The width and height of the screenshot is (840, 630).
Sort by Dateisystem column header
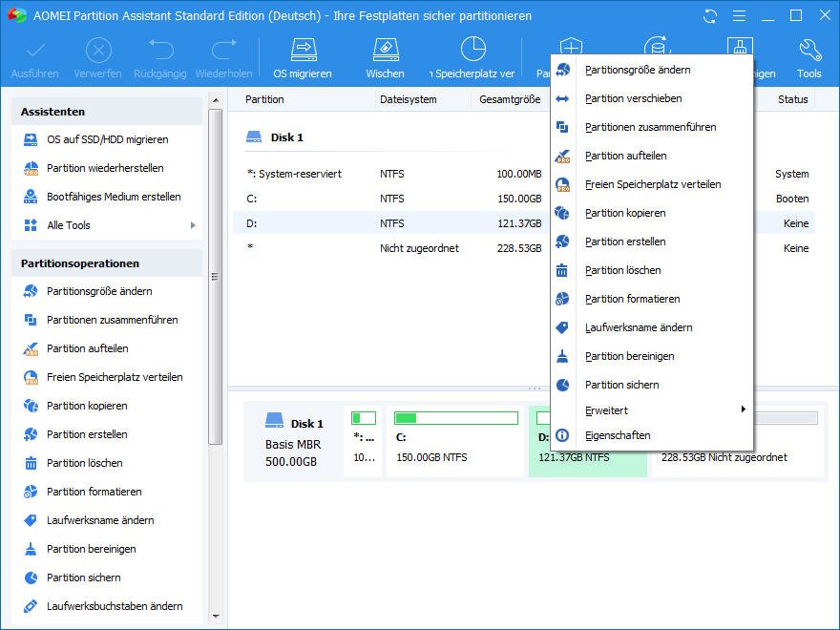409,99
